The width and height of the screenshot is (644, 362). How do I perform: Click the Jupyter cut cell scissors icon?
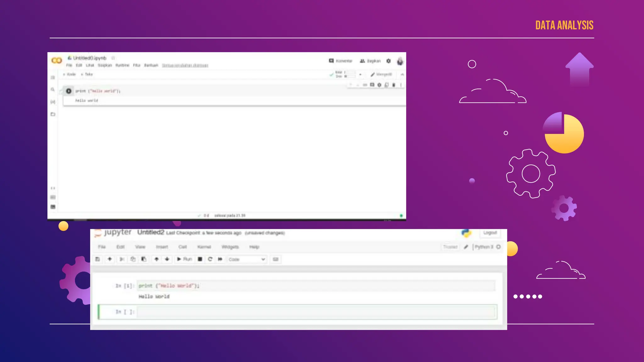tap(122, 259)
